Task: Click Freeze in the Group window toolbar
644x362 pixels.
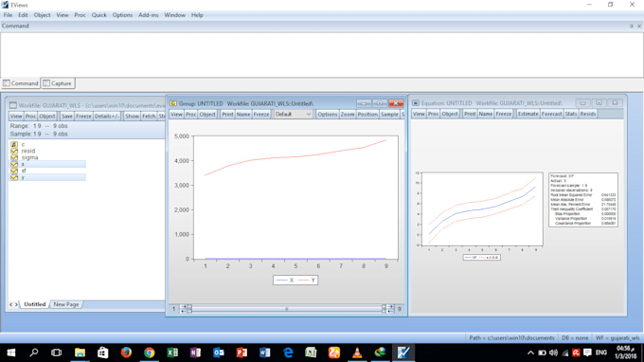Action: coord(261,115)
